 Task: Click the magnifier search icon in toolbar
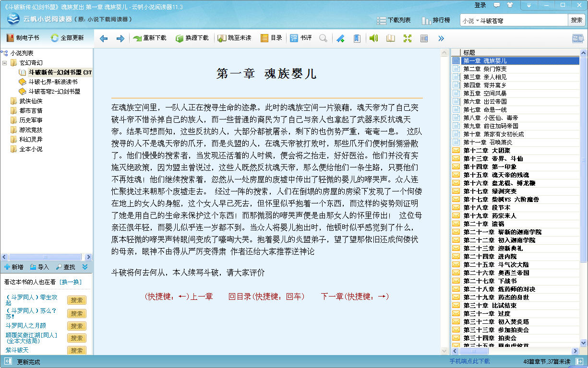[x=324, y=38]
